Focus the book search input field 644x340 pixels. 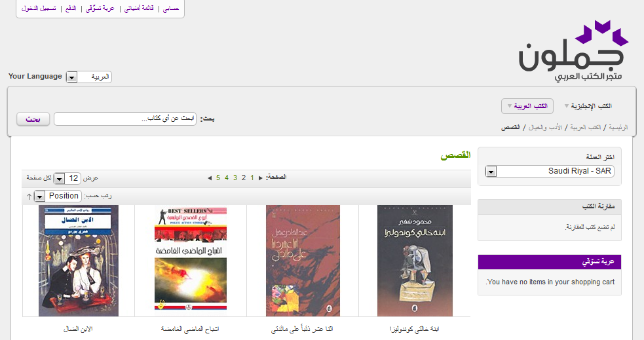(125, 119)
